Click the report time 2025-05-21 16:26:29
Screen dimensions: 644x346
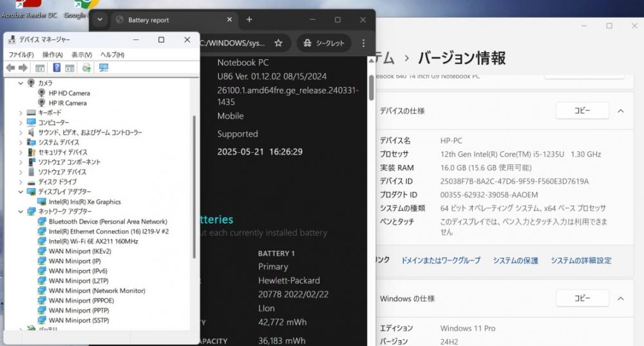coord(260,151)
